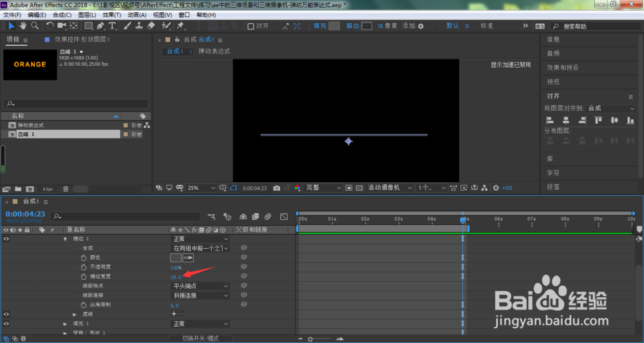This screenshot has width=644, height=343.
Task: Reset exposure icon in viewer
Action: [x=496, y=188]
